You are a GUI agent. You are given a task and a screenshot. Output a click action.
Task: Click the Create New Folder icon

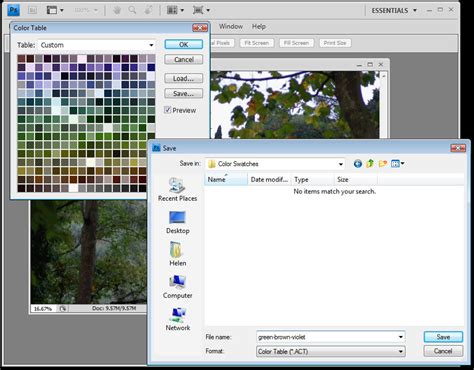tap(383, 164)
